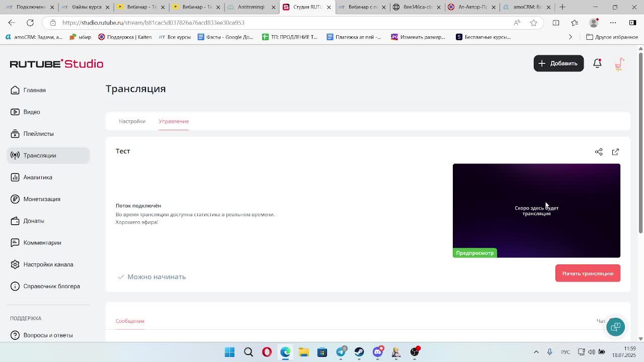Click the Предпросмотр label badge
The width and height of the screenshot is (644, 362).
click(x=475, y=253)
